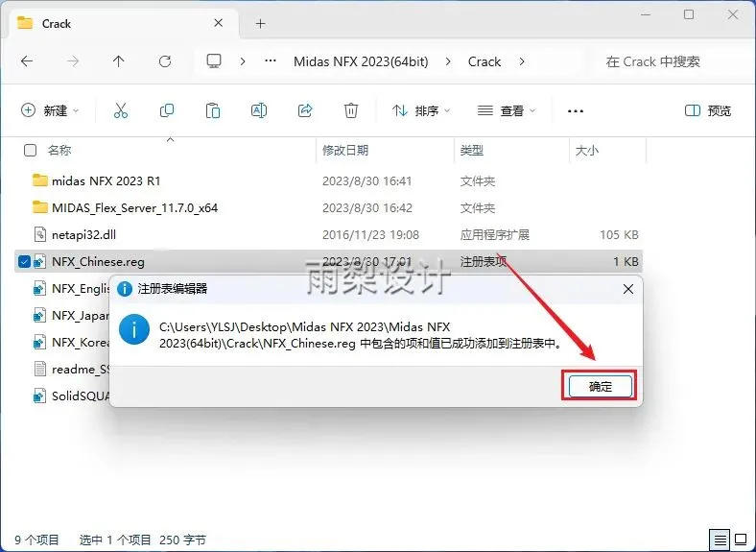Sort by the 名称 column header
The height and width of the screenshot is (552, 756).
(59, 151)
